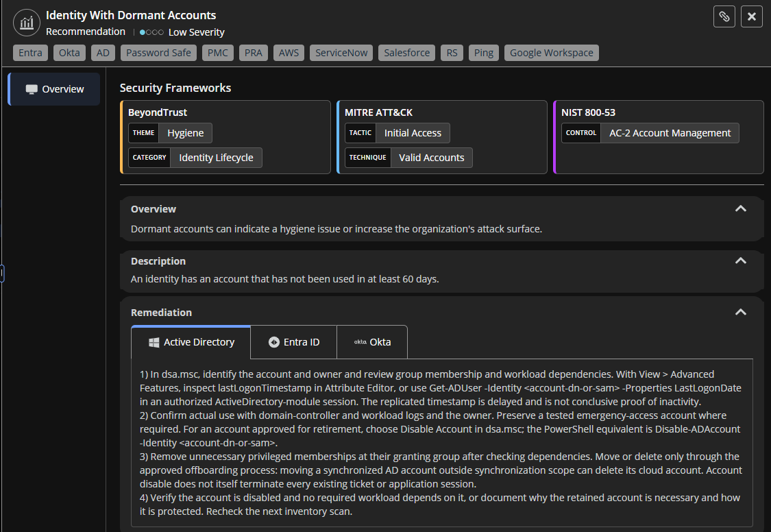Click the Entra tag
This screenshot has height=532, width=771.
coord(30,53)
